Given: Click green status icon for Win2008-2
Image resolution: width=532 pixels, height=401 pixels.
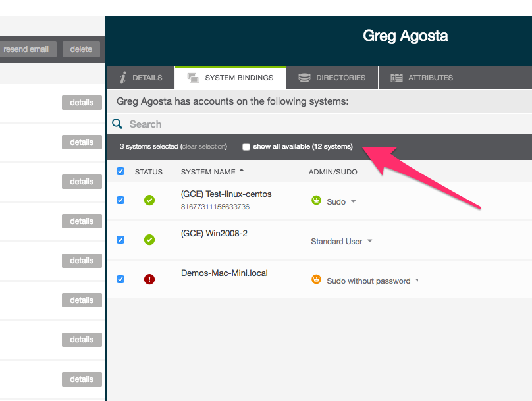Looking at the screenshot, I should 149,240.
